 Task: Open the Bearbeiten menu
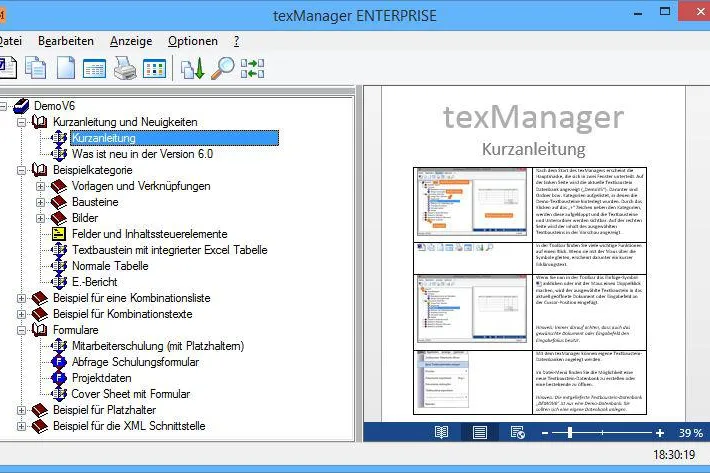click(66, 41)
